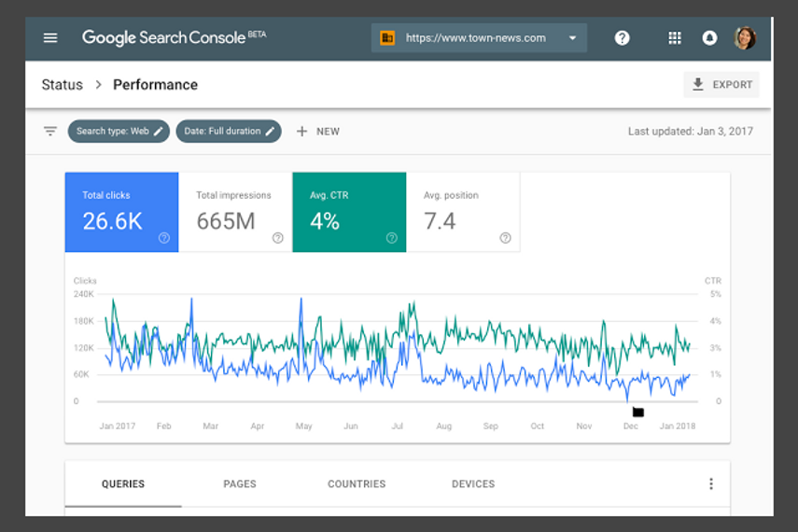798x532 pixels.
Task: Switch to the COUNTRIES tab
Action: click(x=357, y=484)
